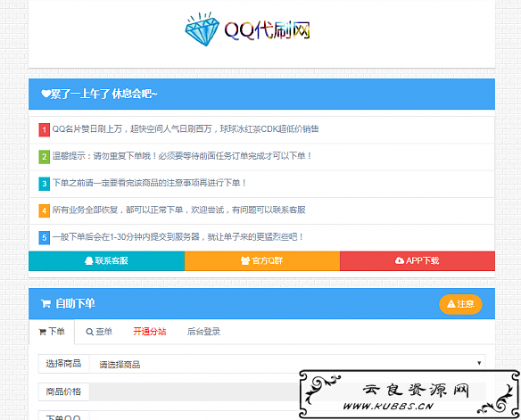Click the blue diamond logo icon
The width and height of the screenshot is (521, 420).
[202, 29]
